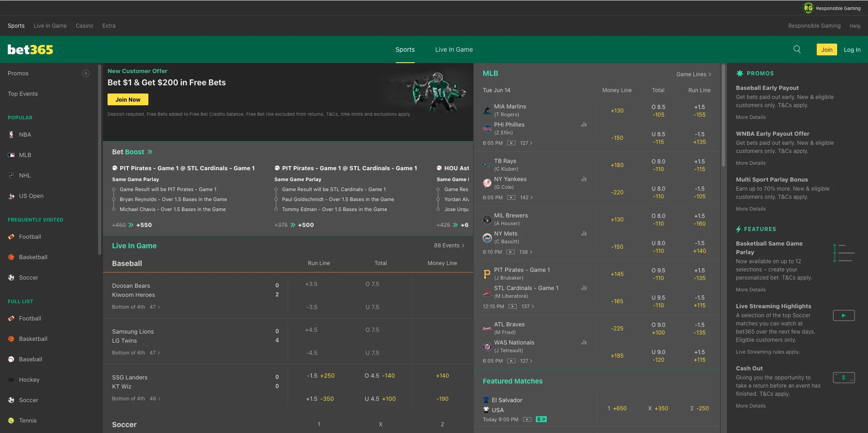The height and width of the screenshot is (433, 868).
Task: Click the Soccer ball icon under Frequently Visited
Action: 11,278
